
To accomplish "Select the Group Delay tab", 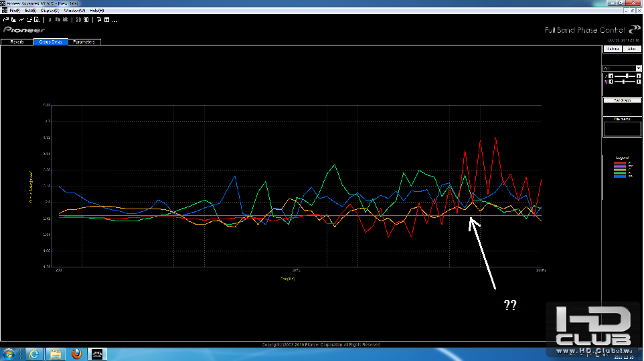I will (50, 42).
